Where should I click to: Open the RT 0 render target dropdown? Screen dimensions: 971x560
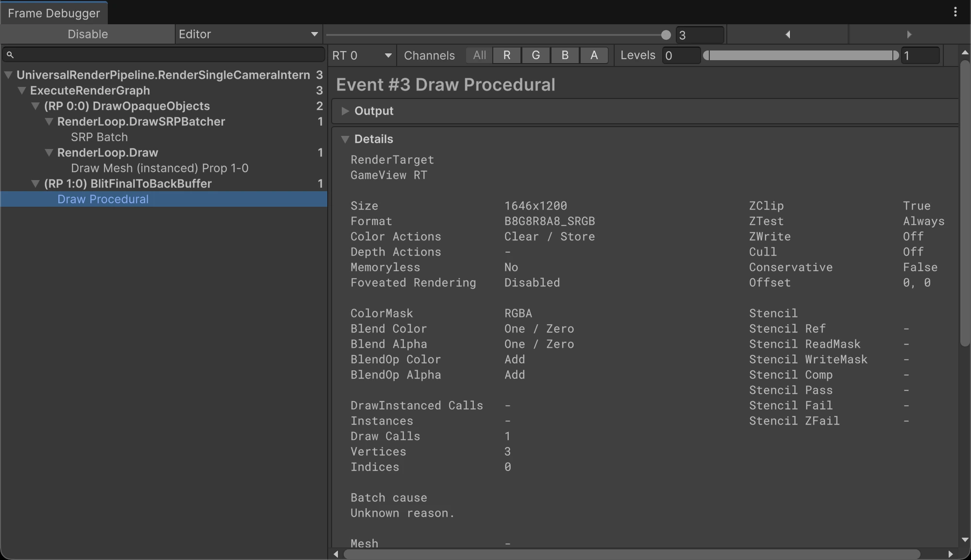[x=362, y=55]
